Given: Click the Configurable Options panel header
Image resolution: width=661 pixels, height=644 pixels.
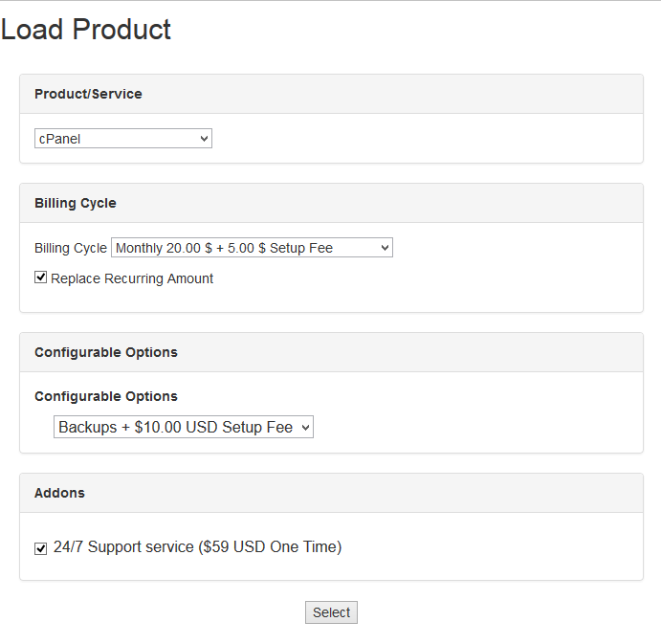Looking at the screenshot, I should (x=331, y=352).
